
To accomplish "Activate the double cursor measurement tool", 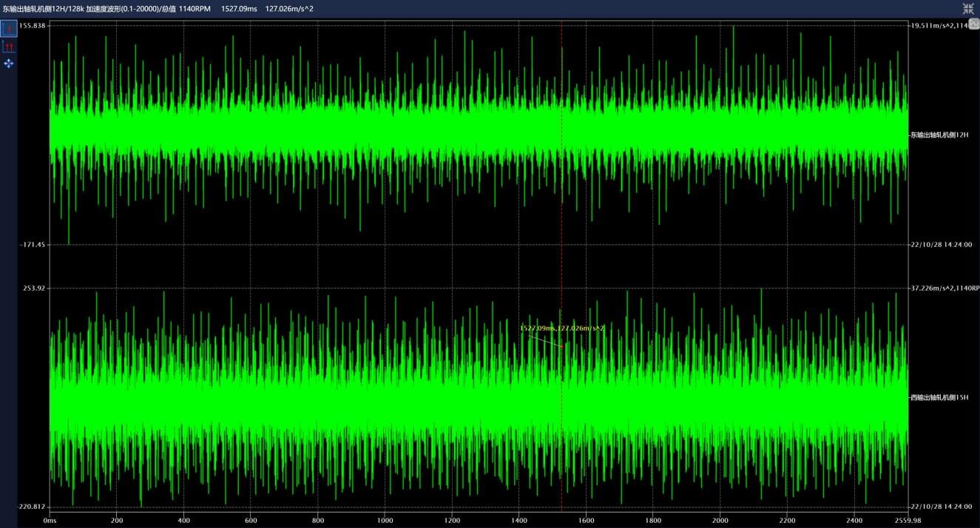I will pyautogui.click(x=9, y=47).
